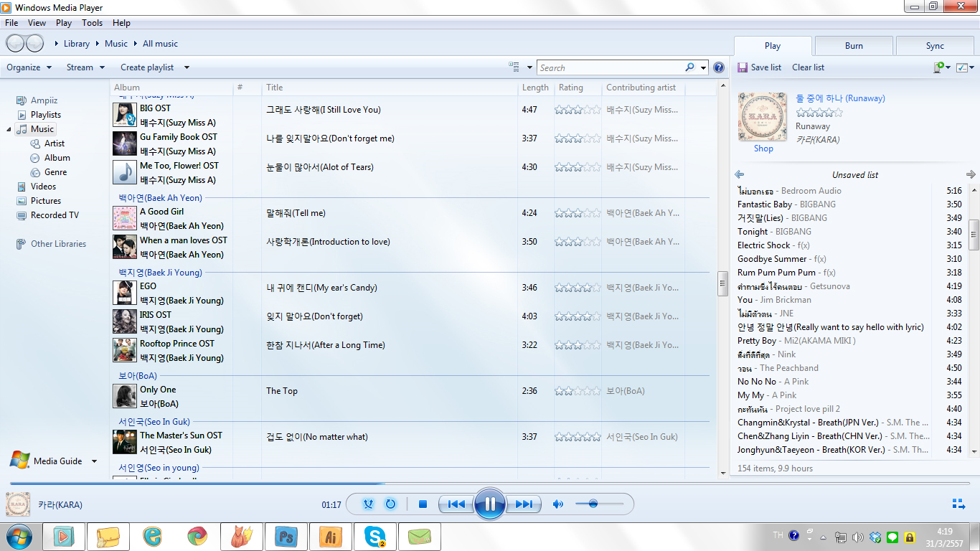Set the star rating for The Top

coord(578,391)
